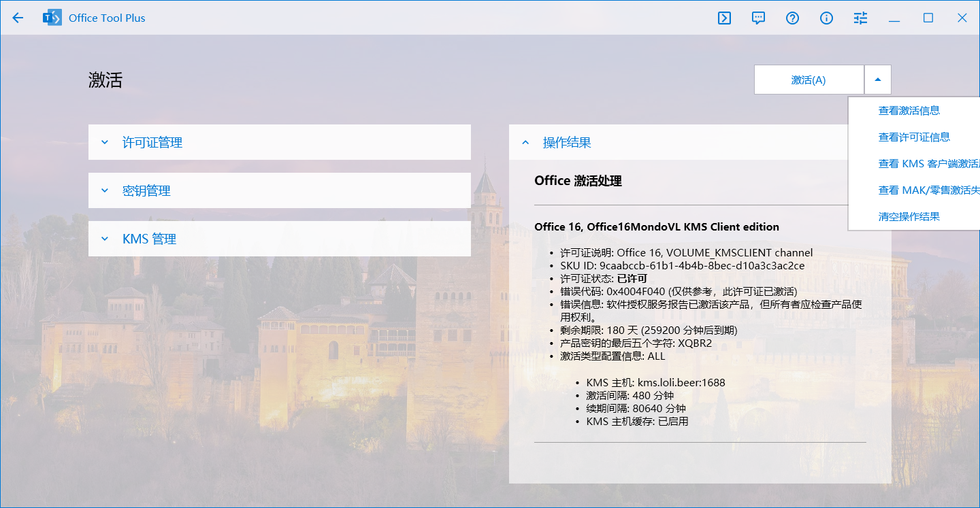Click the 密钥管理 header text
This screenshot has width=980, height=508.
coord(146,191)
